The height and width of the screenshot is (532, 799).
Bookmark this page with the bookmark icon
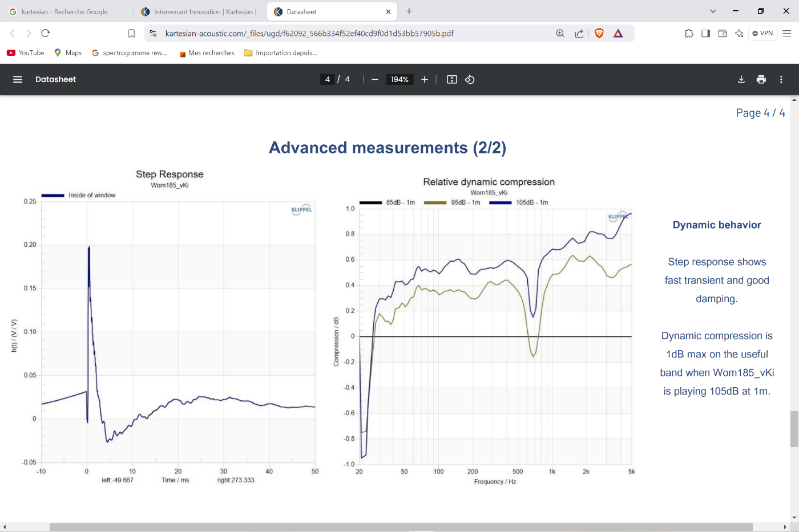point(131,33)
